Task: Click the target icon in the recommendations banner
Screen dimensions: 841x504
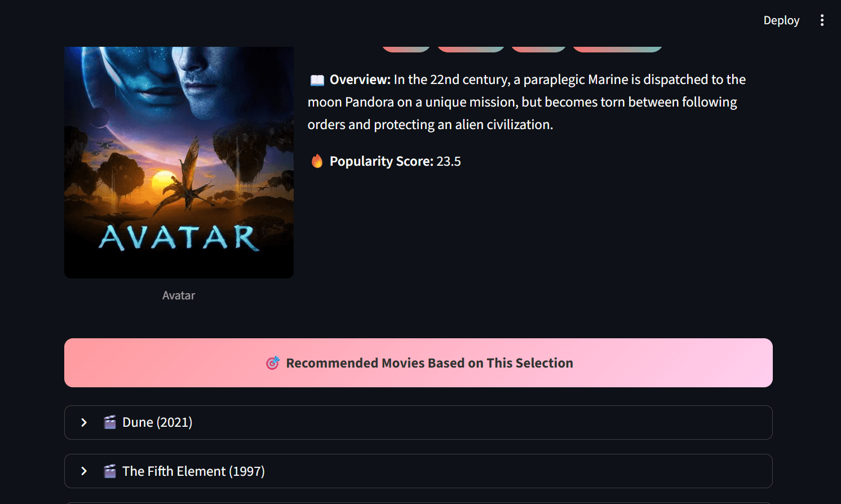Action: [x=273, y=363]
